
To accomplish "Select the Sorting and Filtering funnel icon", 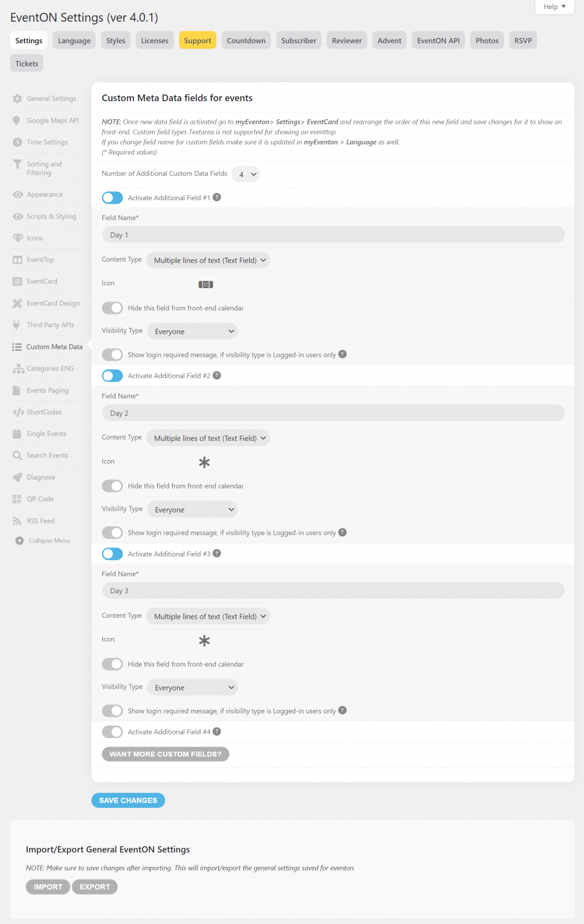I will (17, 164).
